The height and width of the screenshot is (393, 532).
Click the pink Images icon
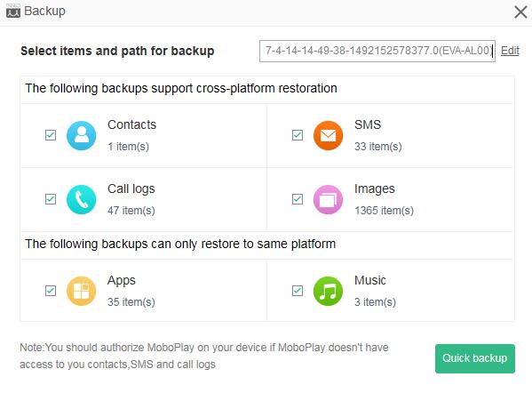click(328, 199)
